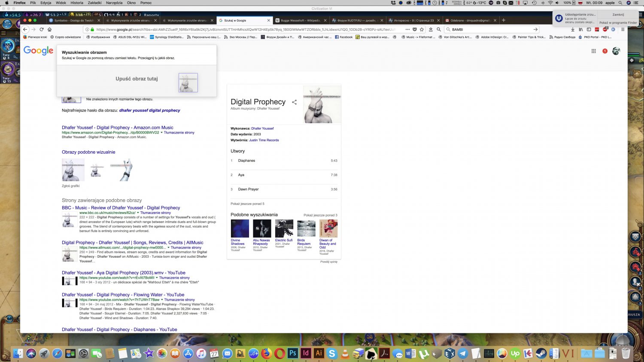Viewport: 644px width, 362px height.
Task: Close the 'Szukaj w Google' tab
Action: pyautogui.click(x=269, y=20)
